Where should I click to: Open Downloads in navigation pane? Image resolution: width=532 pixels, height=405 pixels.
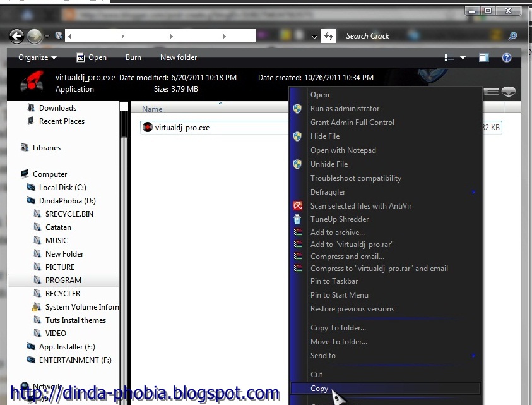pos(52,108)
